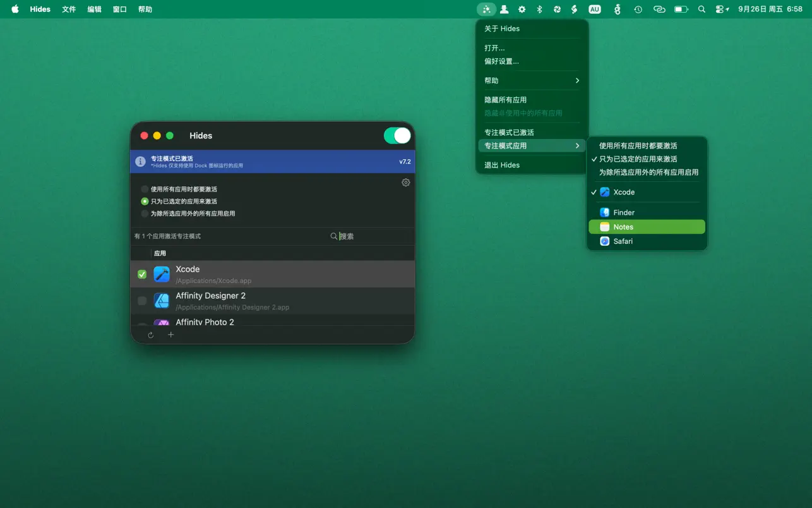Screen dimensions: 812x508
Task: Open the 窗口 menu
Action: 119,9
